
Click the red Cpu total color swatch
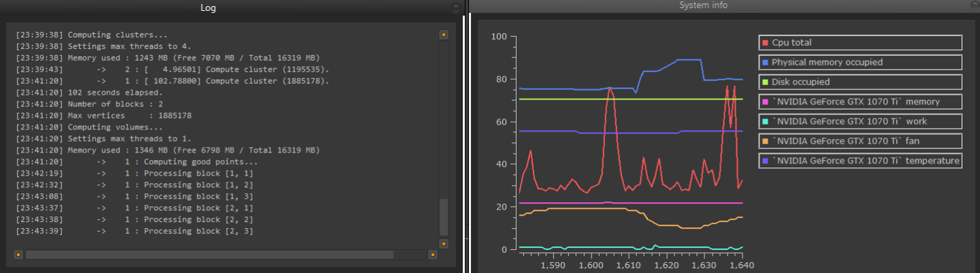click(766, 43)
